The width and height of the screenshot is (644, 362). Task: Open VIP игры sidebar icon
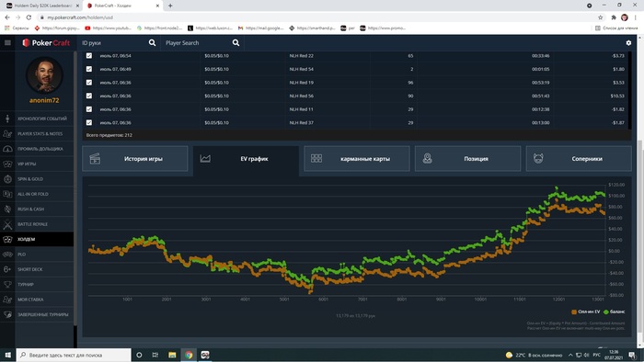click(x=7, y=164)
